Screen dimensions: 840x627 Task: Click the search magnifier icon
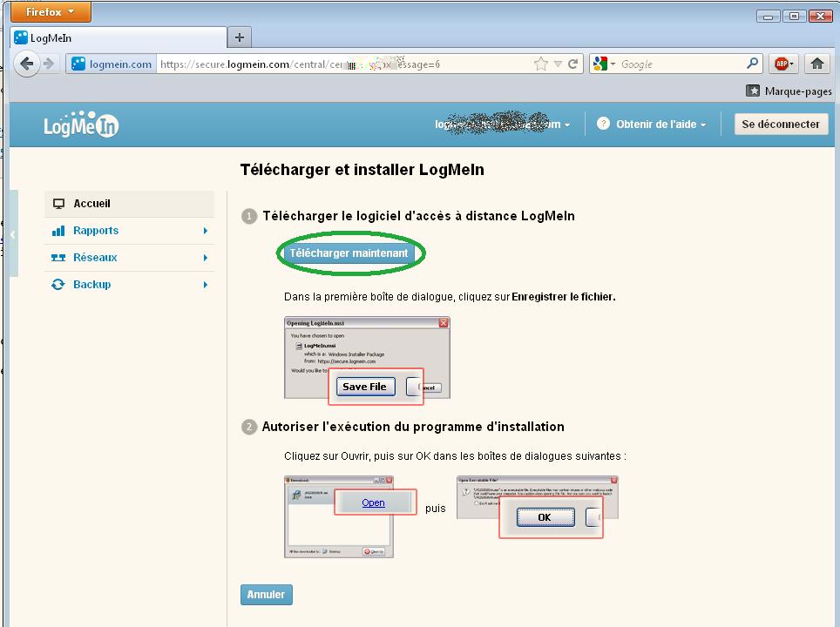pos(752,64)
